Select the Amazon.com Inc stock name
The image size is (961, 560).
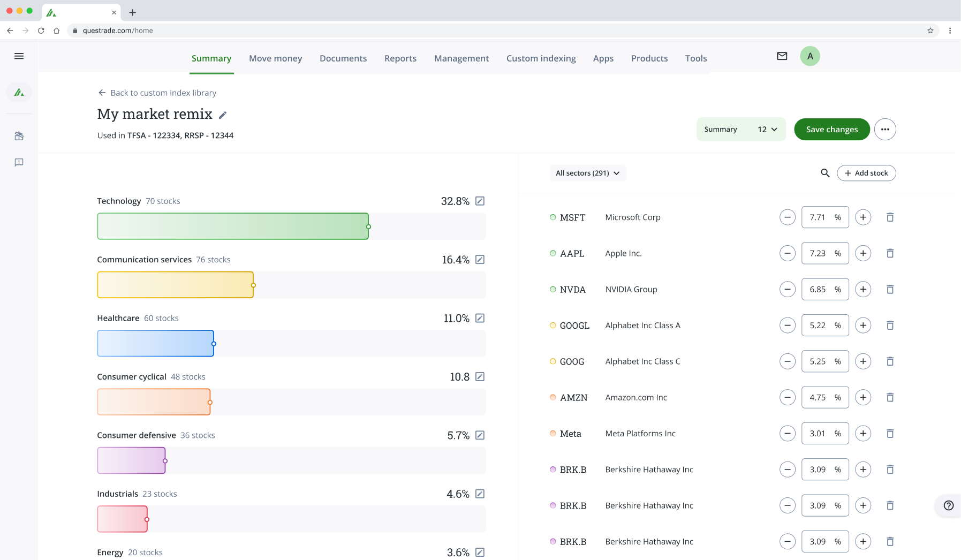pos(636,397)
